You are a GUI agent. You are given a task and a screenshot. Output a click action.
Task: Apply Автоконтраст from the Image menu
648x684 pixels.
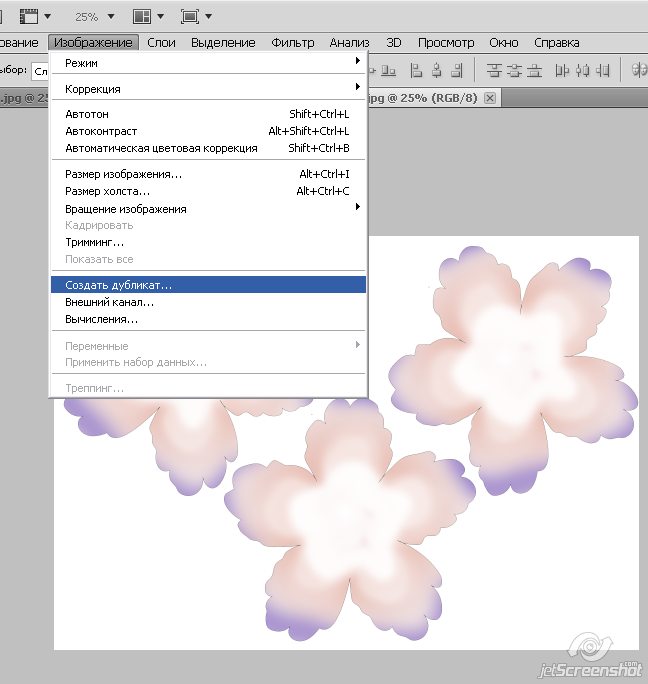pyautogui.click(x=101, y=131)
